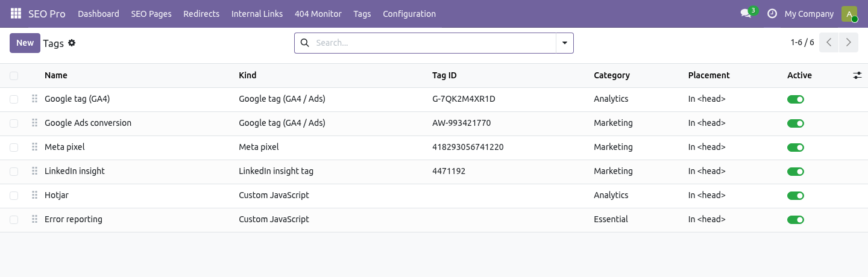The image size is (868, 277).
Task: Open the optional columns adjust icon
Action: [x=857, y=75]
